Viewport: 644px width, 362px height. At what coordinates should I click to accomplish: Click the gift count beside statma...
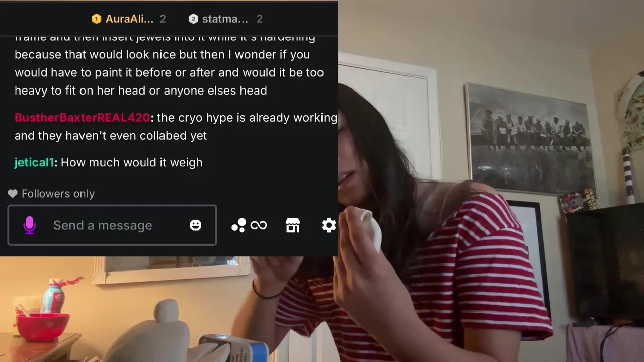pos(259,19)
